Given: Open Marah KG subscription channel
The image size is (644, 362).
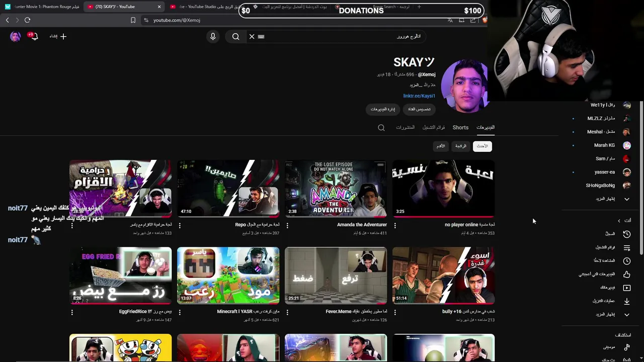Looking at the screenshot, I should [602, 145].
